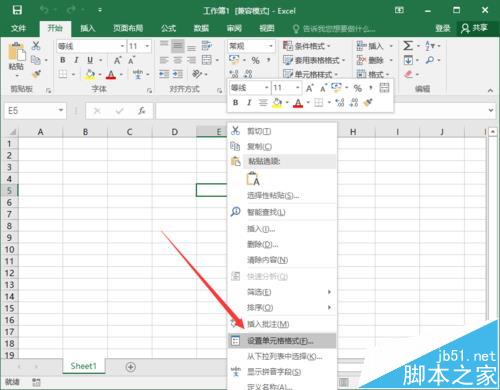Switch to the View tab
Image resolution: width=500 pixels, height=390 pixels.
click(267, 28)
